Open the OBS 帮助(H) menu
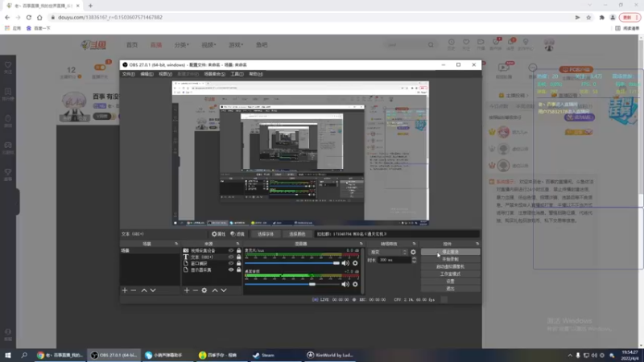The image size is (644, 362). 256,74
